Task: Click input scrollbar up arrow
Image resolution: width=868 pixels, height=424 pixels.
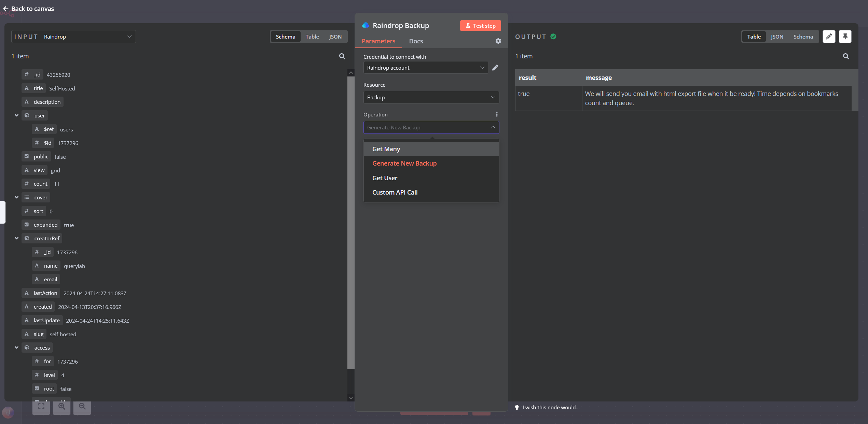Action: 350,73
